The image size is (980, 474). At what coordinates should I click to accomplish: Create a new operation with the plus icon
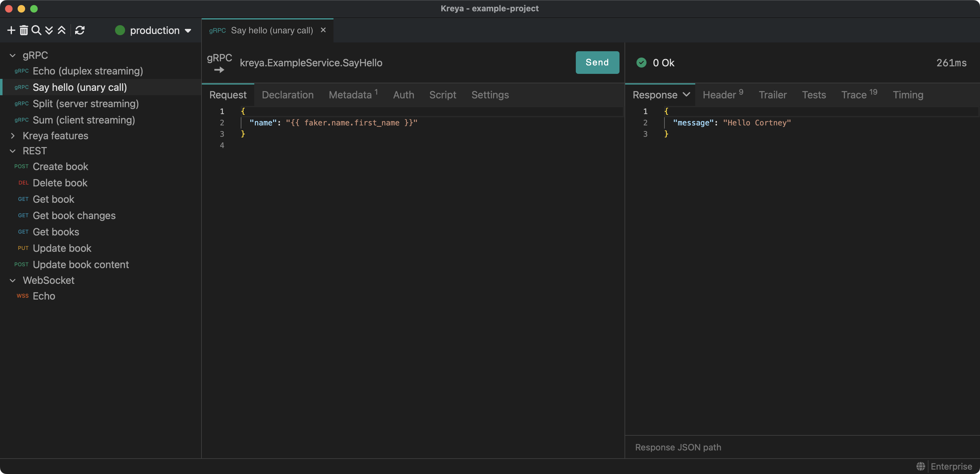(x=11, y=30)
